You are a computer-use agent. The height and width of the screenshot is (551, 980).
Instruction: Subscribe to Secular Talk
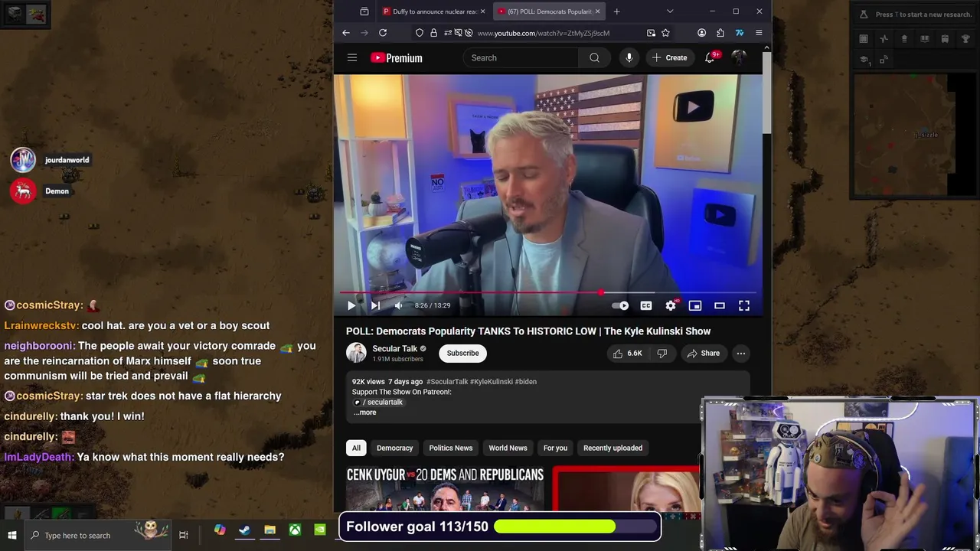(x=462, y=353)
